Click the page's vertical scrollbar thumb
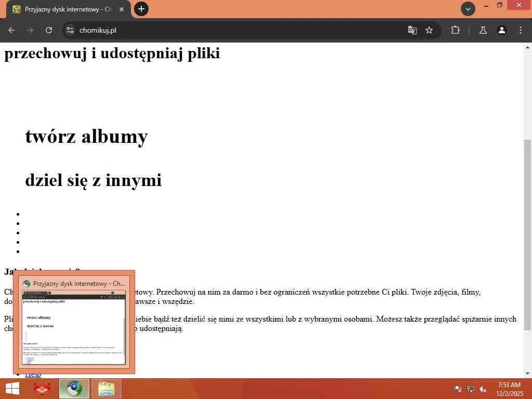532x399 pixels. [527, 235]
